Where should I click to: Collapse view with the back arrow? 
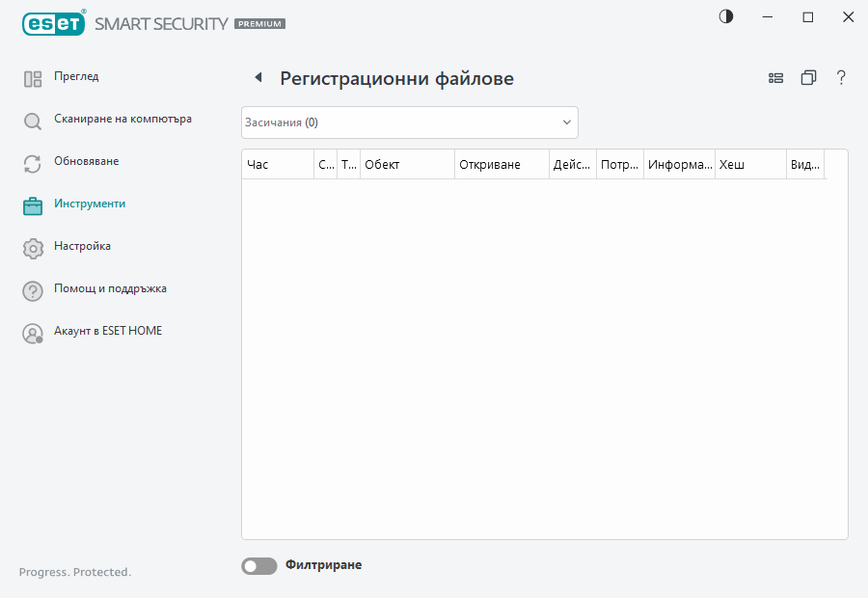(257, 77)
